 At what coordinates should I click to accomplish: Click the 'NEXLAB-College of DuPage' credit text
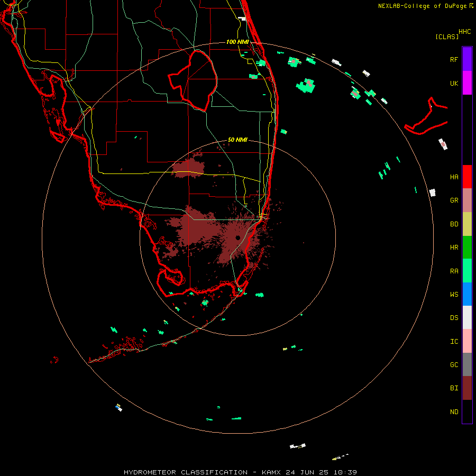point(422,6)
